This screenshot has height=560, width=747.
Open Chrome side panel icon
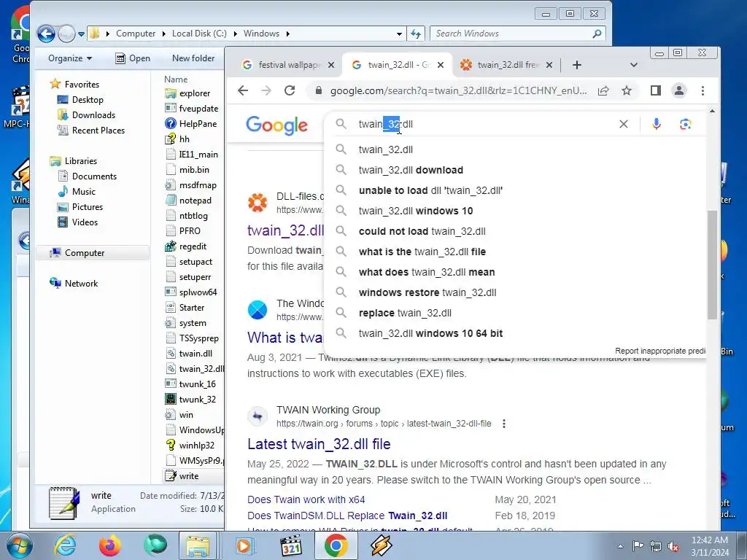click(x=656, y=90)
